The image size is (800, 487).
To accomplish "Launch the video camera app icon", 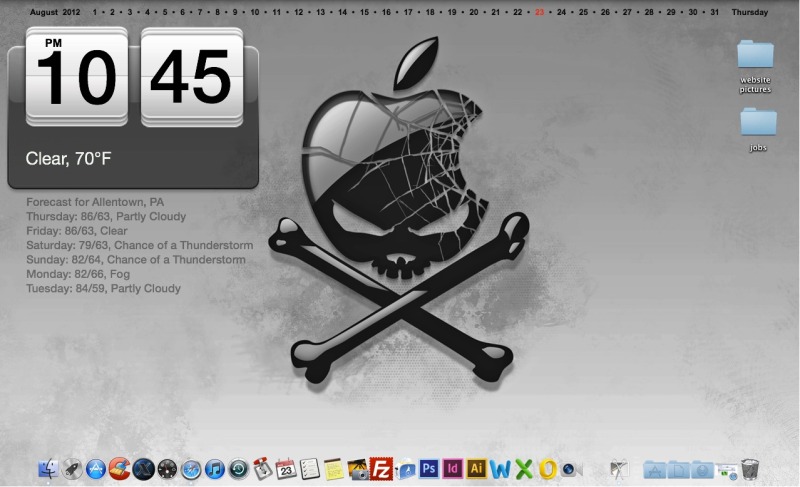I will [x=572, y=469].
